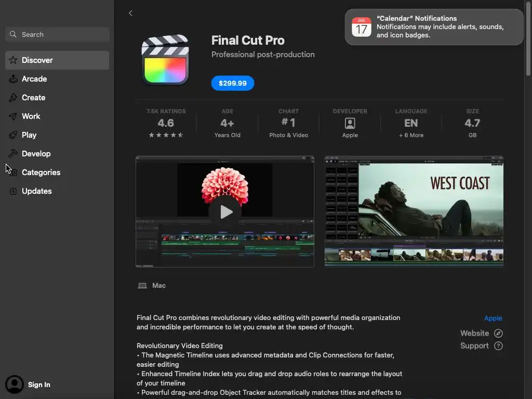Open the Develop section
Image resolution: width=532 pixels, height=399 pixels.
(x=57, y=153)
